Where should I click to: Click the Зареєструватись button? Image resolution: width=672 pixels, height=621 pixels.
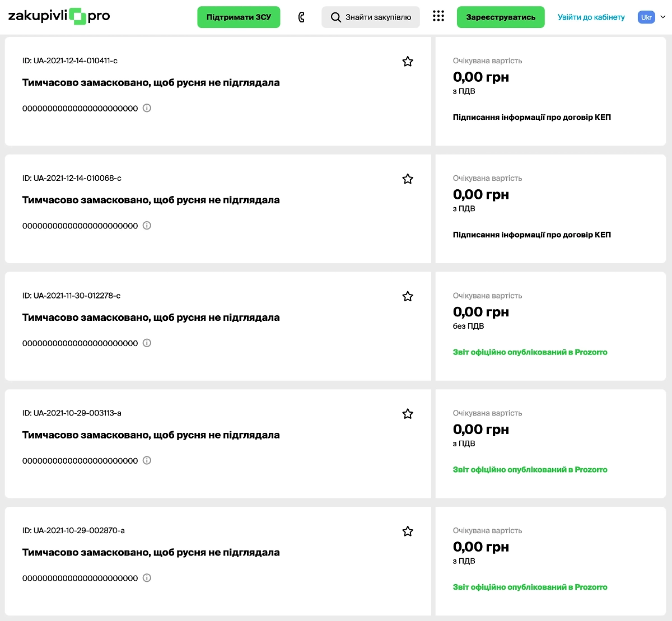coord(501,17)
